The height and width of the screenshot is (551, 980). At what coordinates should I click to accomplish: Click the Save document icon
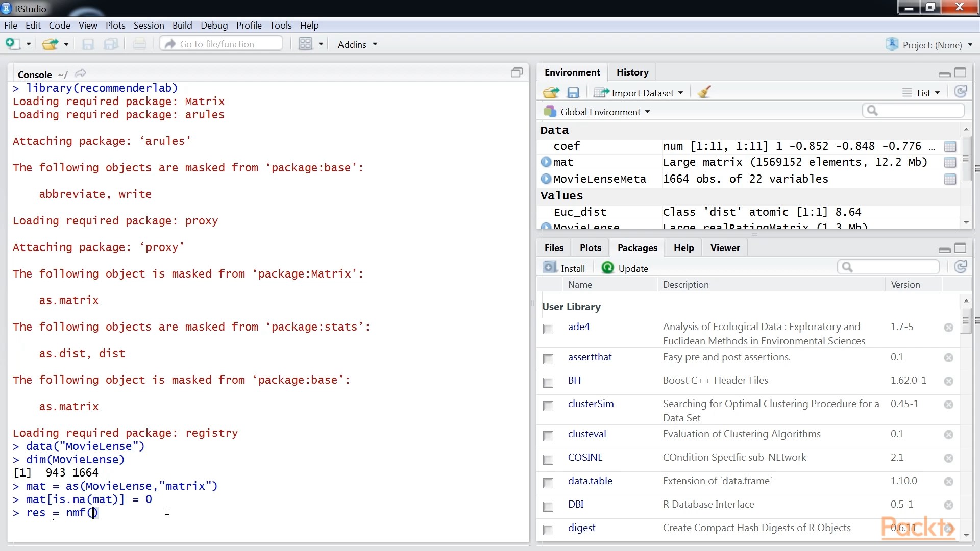(x=88, y=44)
